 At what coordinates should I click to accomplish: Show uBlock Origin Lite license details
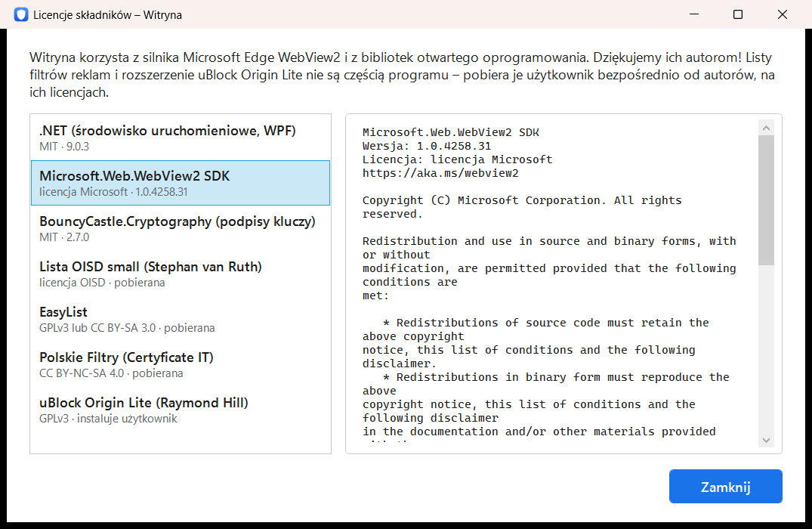click(x=181, y=410)
